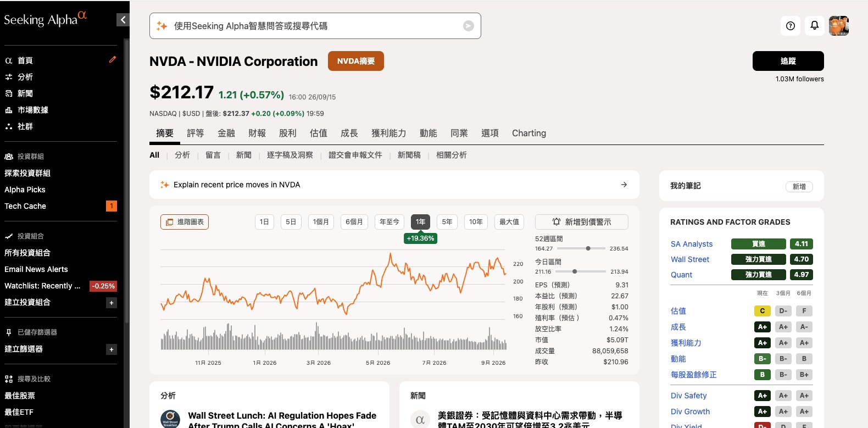The image size is (868, 428).
Task: Open 社群 in sidebar
Action: pyautogui.click(x=25, y=126)
